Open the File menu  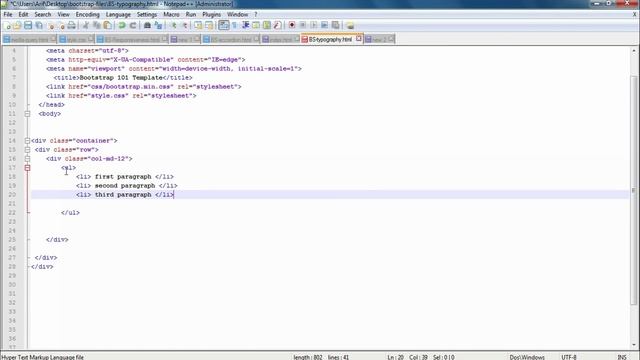pyautogui.click(x=8, y=14)
